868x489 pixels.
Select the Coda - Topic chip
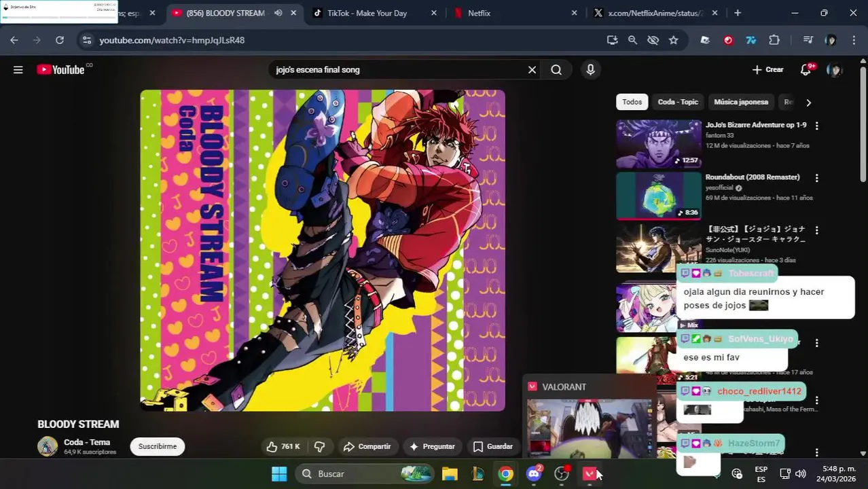point(678,102)
